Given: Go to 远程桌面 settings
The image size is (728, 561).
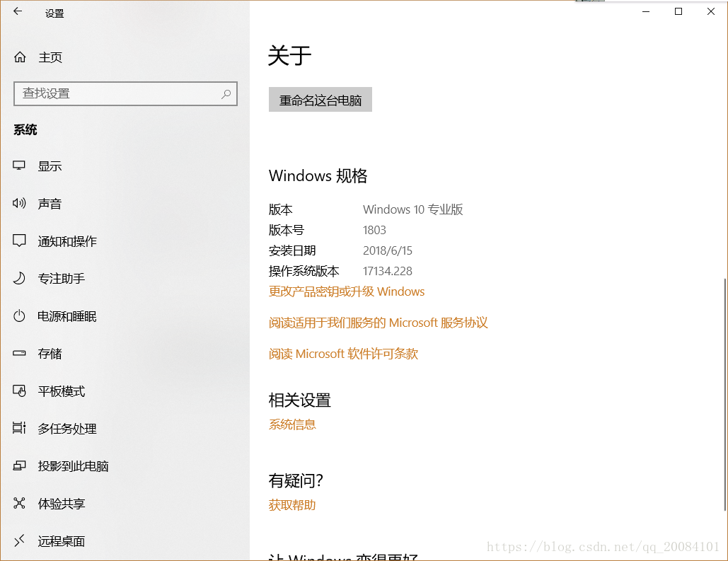Looking at the screenshot, I should coord(62,541).
